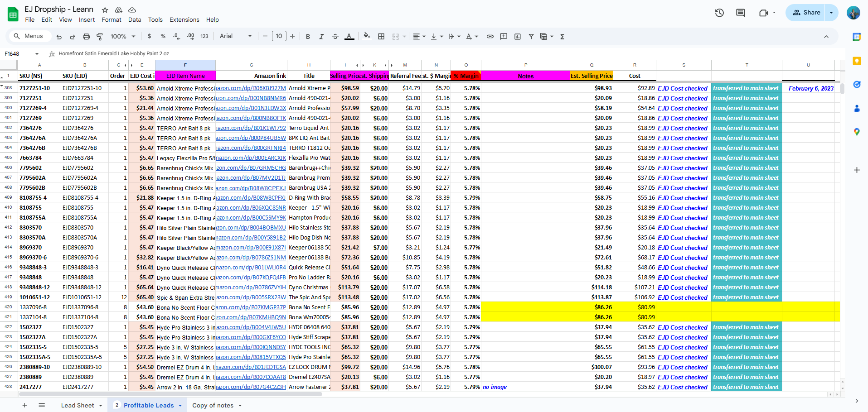868x412 pixels.
Task: Click the Share button
Action: [x=806, y=13]
